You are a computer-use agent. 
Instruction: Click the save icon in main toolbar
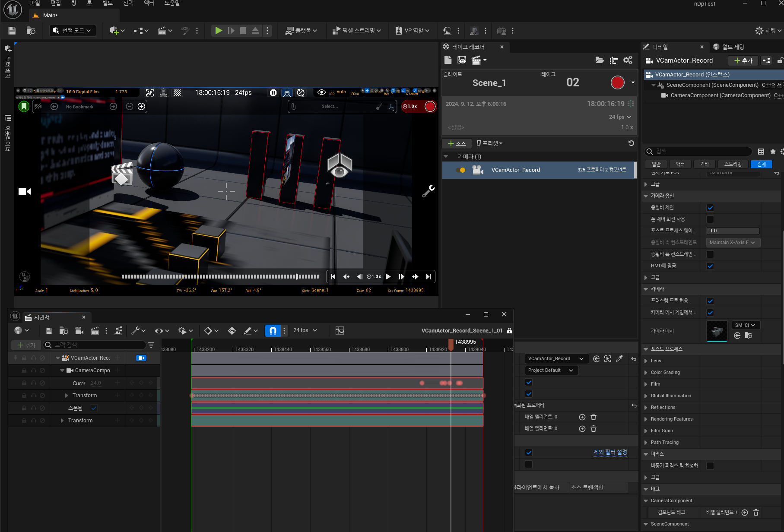12,31
